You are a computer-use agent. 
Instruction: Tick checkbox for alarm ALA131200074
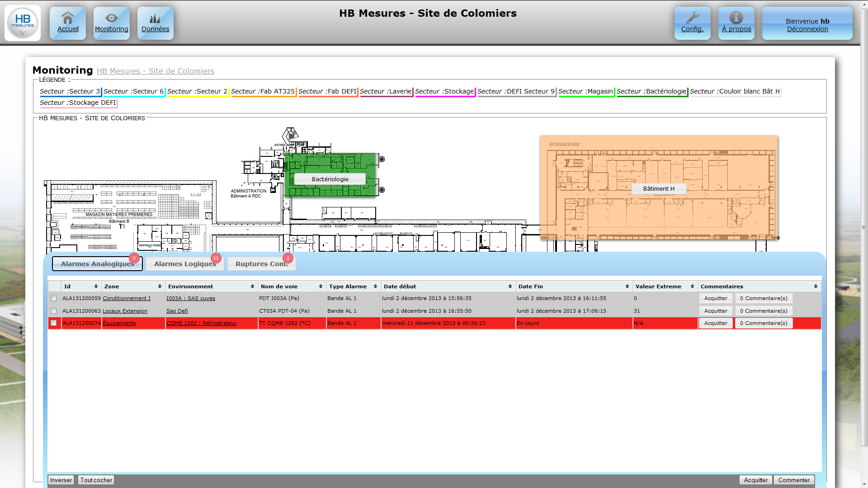tap(54, 323)
